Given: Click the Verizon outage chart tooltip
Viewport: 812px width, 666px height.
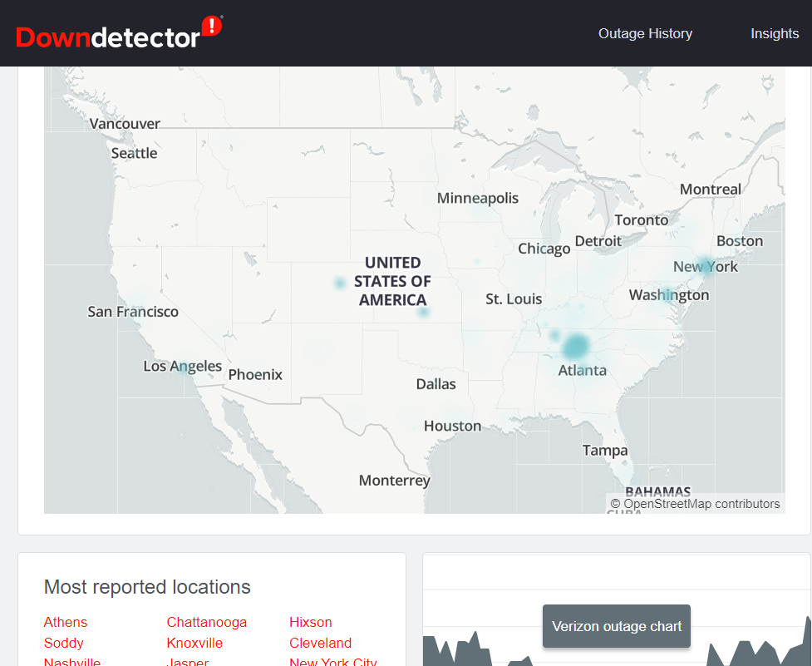Looking at the screenshot, I should 616,626.
